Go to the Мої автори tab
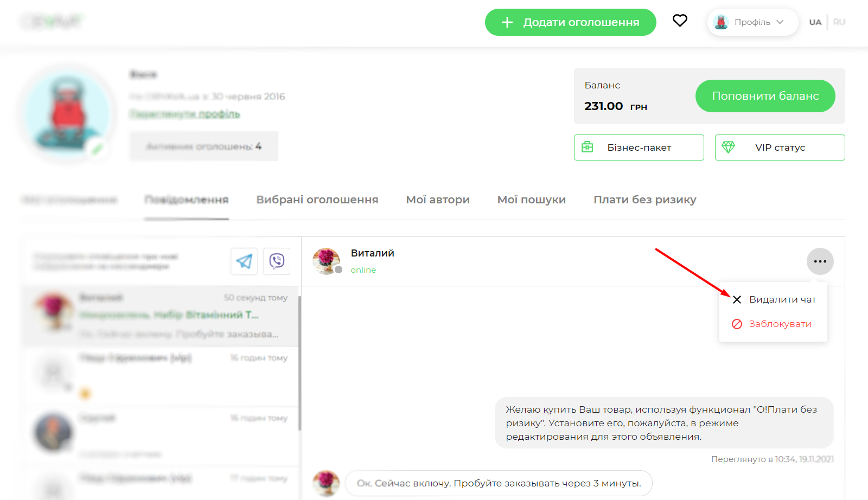The height and width of the screenshot is (500, 868). (437, 200)
